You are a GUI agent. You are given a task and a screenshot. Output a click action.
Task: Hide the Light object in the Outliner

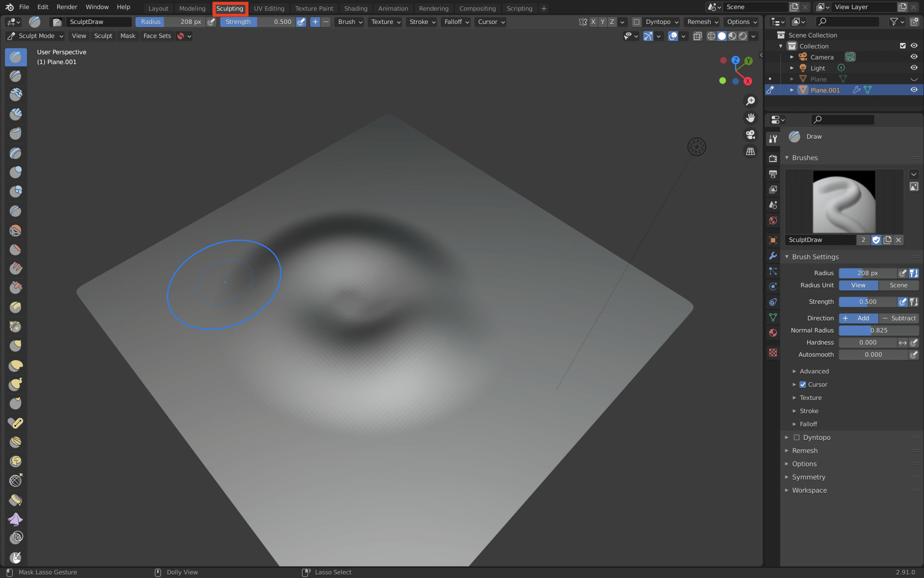(914, 68)
